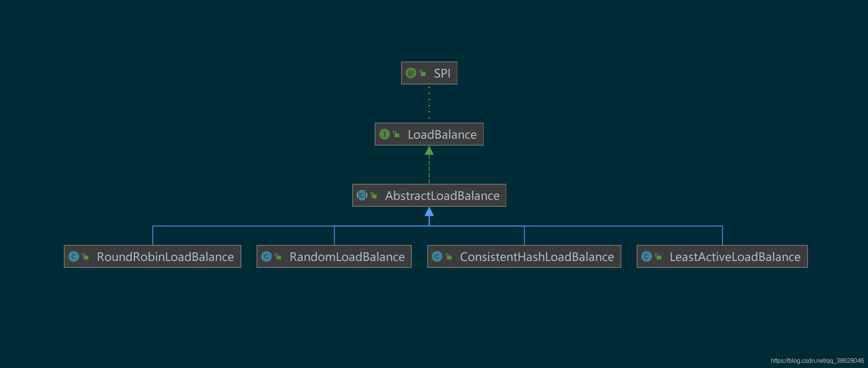Click the visibility icon beside RoundRobinLoadBalance
The width and height of the screenshot is (868, 368).
(85, 256)
